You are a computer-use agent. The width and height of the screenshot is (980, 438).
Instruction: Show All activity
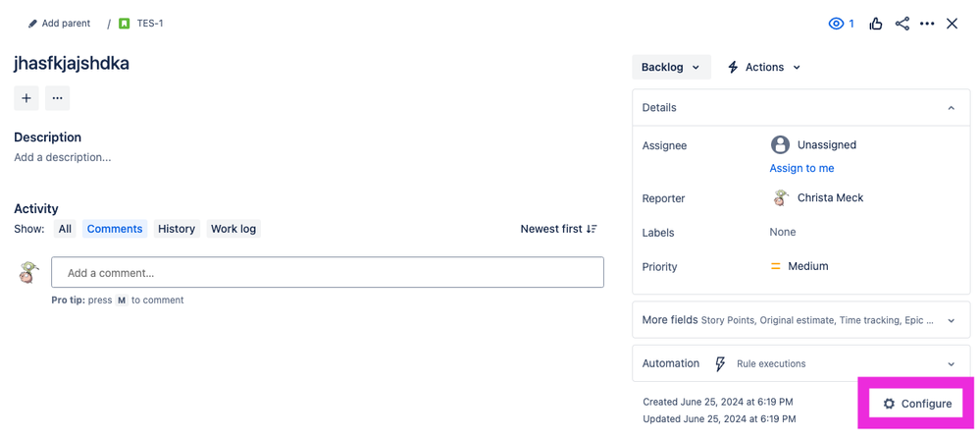point(65,229)
